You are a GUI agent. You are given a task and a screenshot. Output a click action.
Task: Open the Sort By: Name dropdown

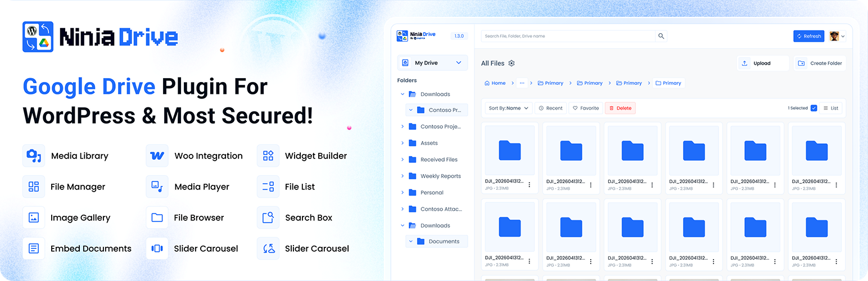coord(508,108)
